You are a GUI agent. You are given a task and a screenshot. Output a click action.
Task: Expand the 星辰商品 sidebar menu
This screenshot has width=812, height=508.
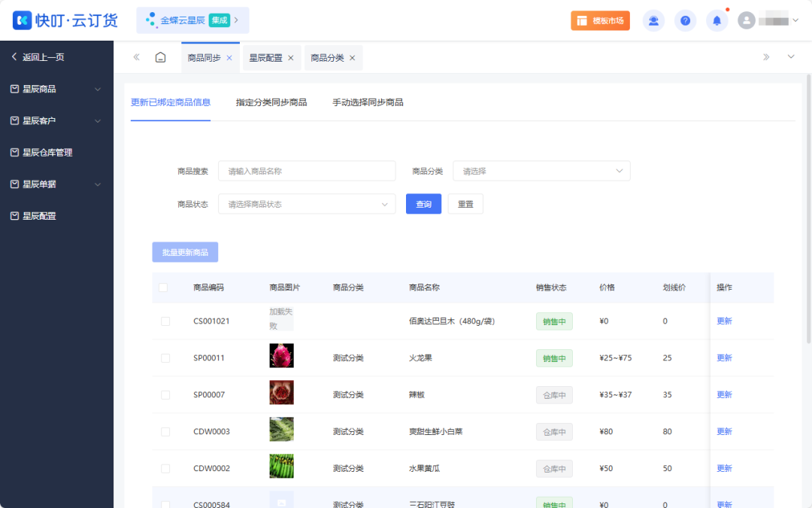pos(56,89)
